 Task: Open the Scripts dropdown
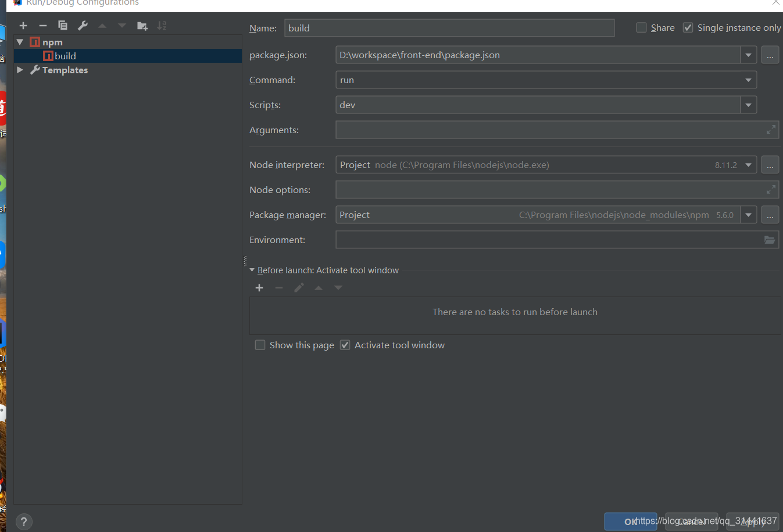(749, 105)
